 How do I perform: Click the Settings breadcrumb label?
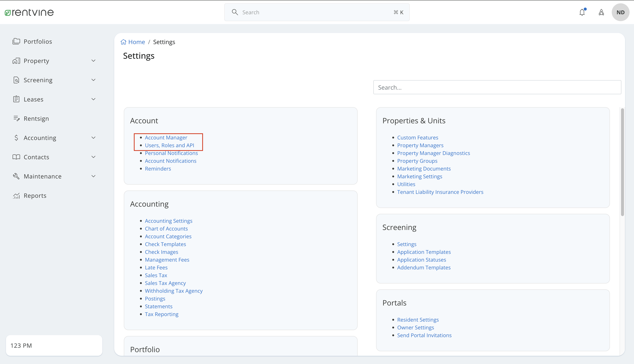pyautogui.click(x=164, y=42)
